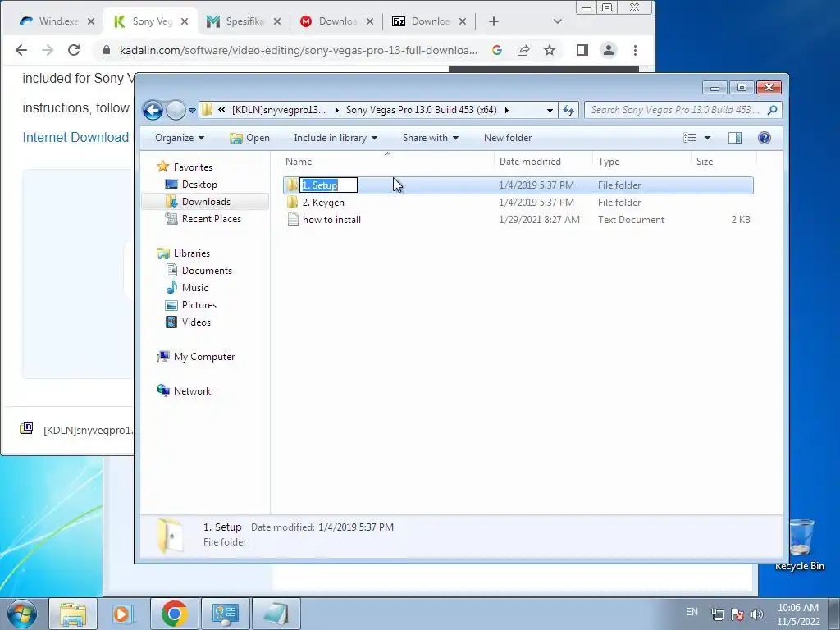This screenshot has width=840, height=630.
Task: Share this page via Chrome's share icon
Action: (x=523, y=50)
